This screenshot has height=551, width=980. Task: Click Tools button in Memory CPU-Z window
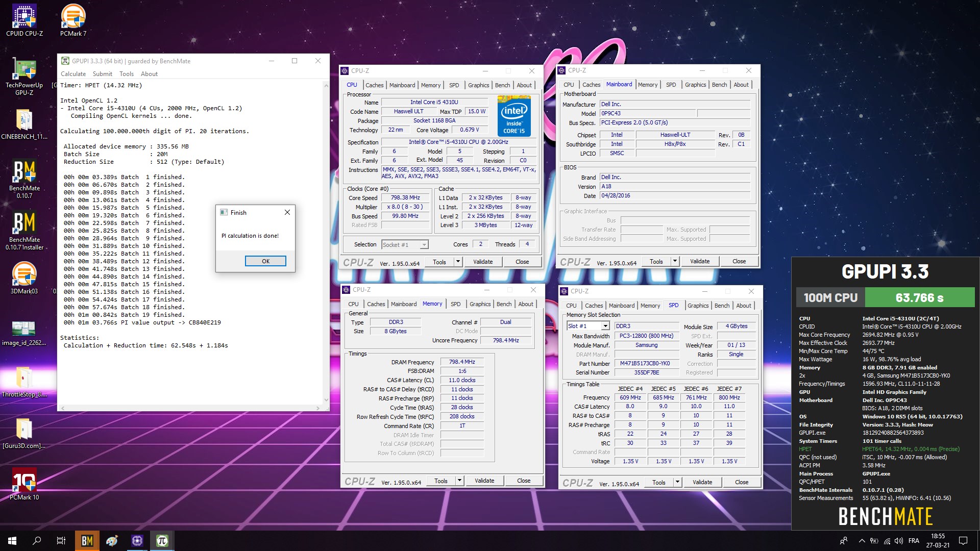441,481
